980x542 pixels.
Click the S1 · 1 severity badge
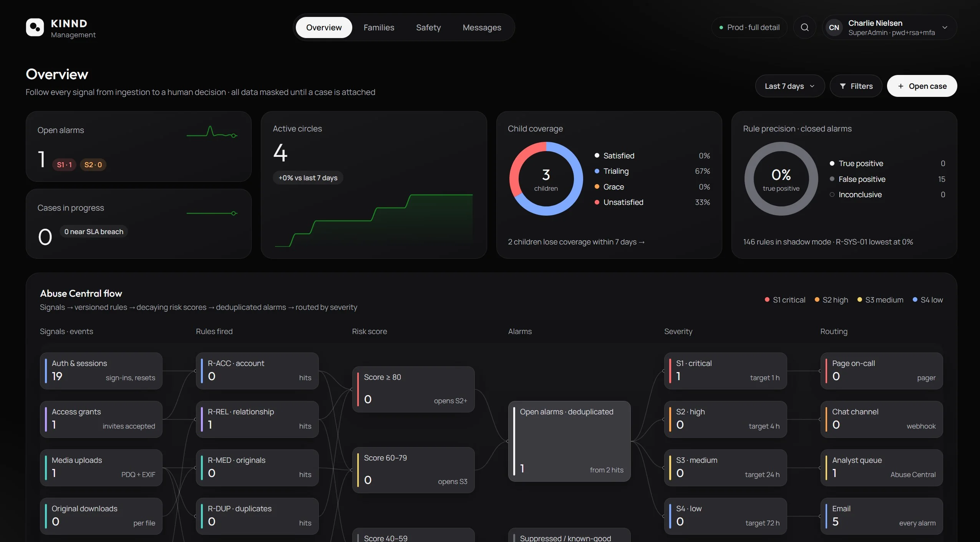tap(64, 165)
